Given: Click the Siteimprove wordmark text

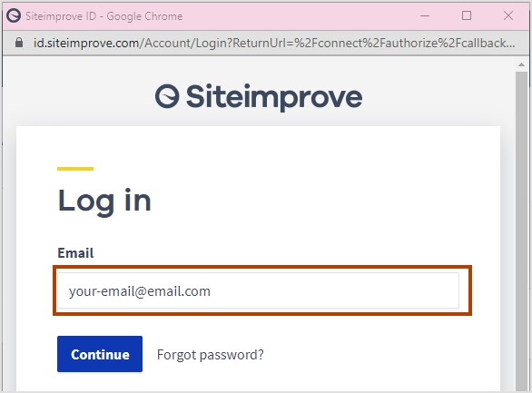Looking at the screenshot, I should 274,97.
